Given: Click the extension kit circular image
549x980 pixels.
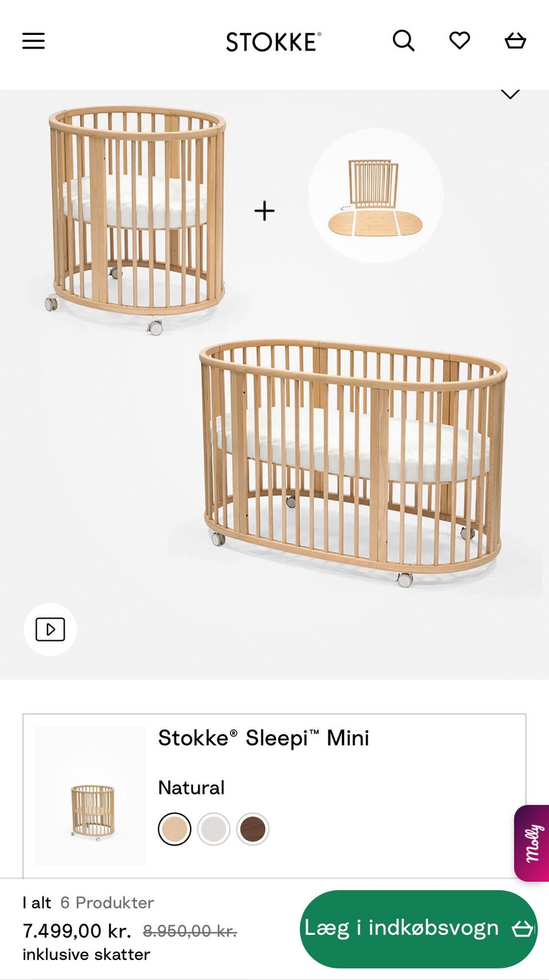Looking at the screenshot, I should click(376, 196).
